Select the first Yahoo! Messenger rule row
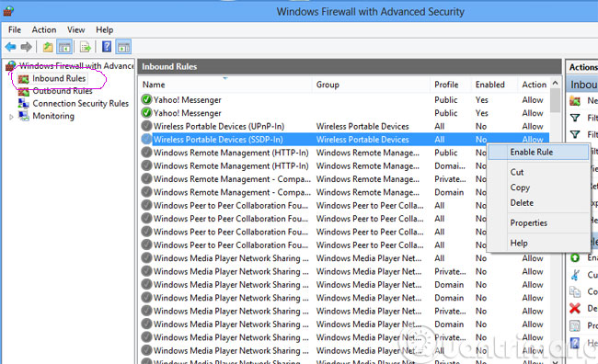The image size is (598, 364). tap(344, 100)
